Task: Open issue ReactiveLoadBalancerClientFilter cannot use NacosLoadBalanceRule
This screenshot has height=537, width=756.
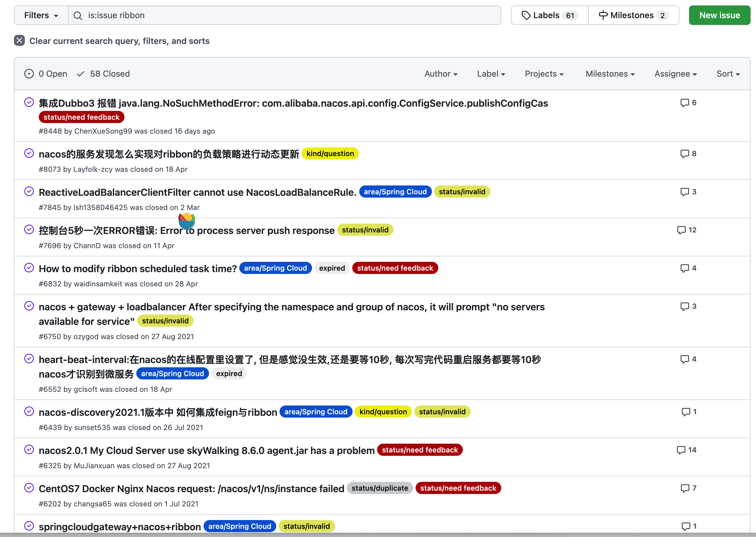Action: pyautogui.click(x=197, y=192)
